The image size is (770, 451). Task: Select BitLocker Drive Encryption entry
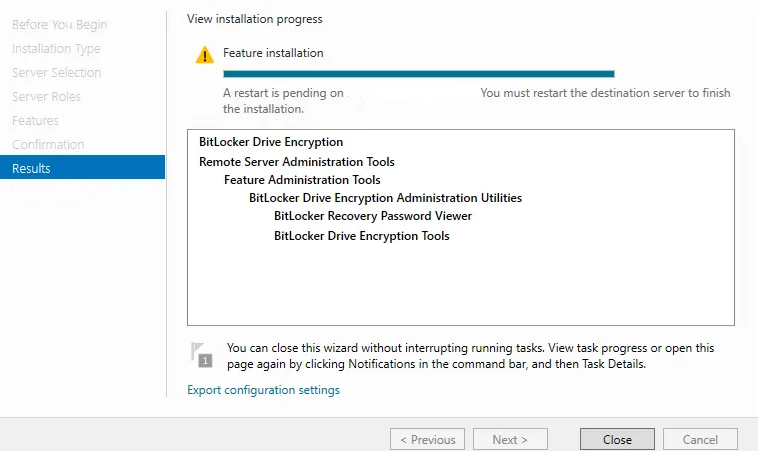(x=271, y=142)
